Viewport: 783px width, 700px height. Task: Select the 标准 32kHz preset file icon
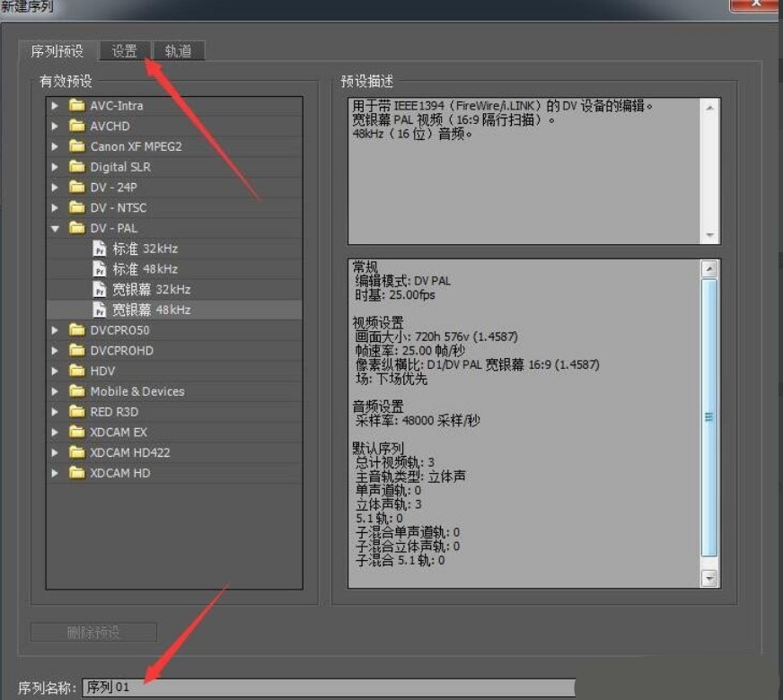pos(100,249)
